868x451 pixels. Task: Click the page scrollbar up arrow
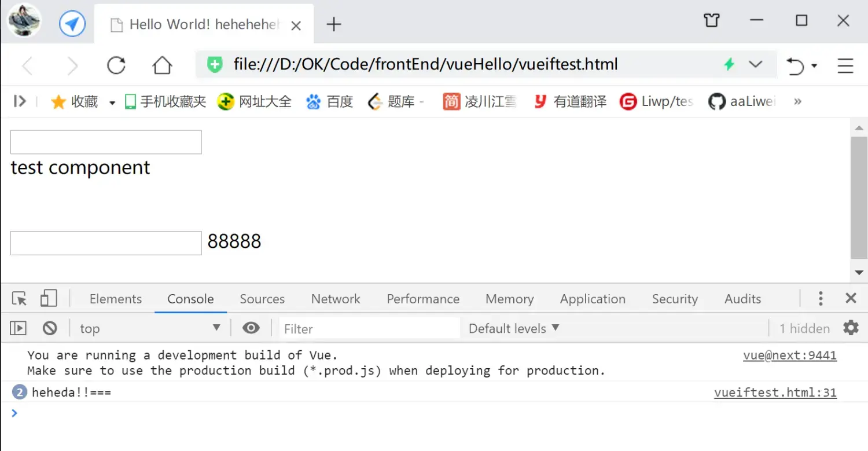[859, 127]
